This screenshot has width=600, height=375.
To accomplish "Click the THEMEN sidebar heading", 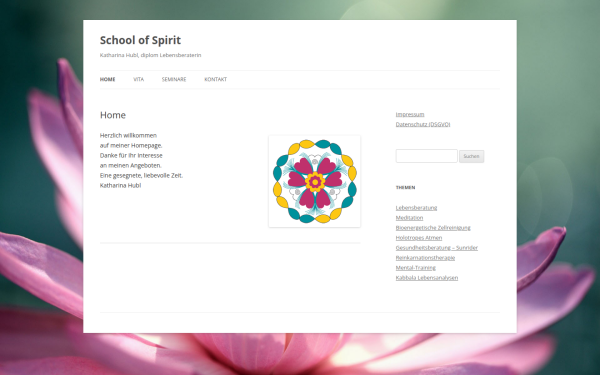I will point(406,187).
